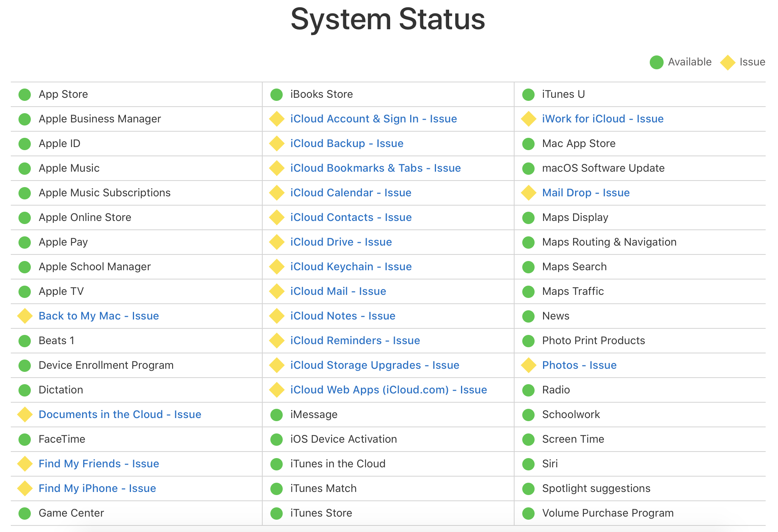Click the Available legend indicator

tap(656, 62)
